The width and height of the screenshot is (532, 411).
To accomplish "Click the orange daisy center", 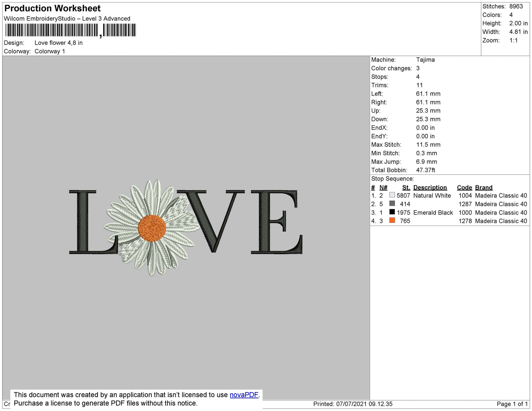I will 152,228.
